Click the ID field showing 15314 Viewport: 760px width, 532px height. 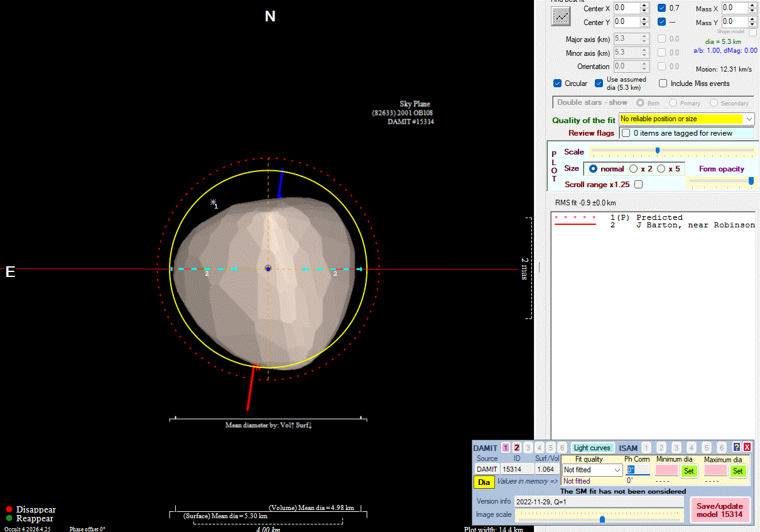[516, 470]
